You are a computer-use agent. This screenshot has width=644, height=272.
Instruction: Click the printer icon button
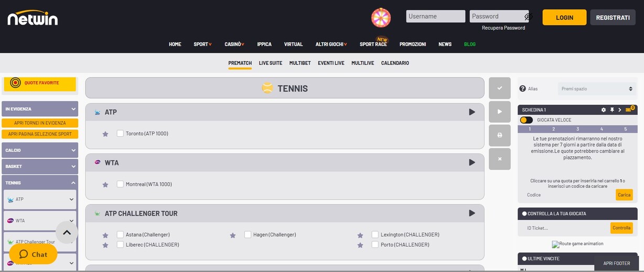tap(499, 135)
